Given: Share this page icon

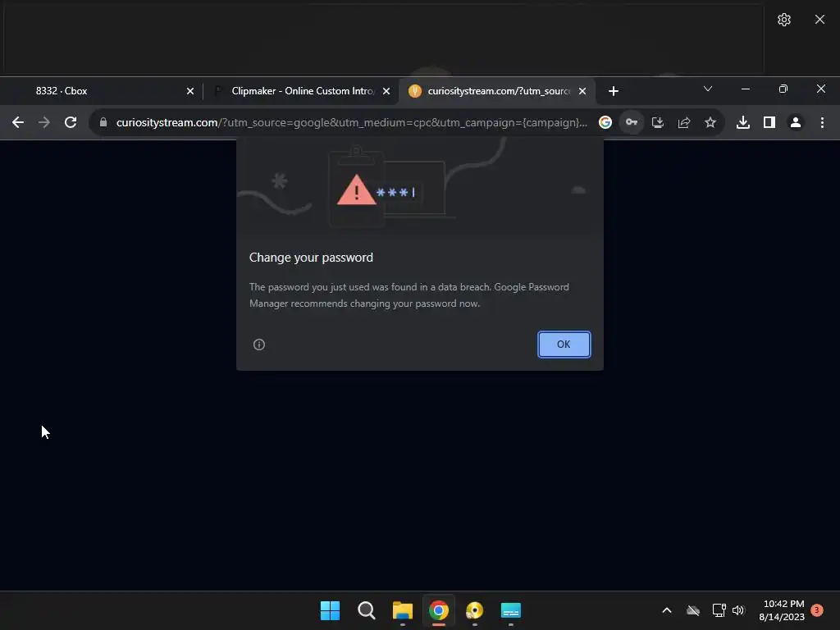Looking at the screenshot, I should tap(684, 122).
